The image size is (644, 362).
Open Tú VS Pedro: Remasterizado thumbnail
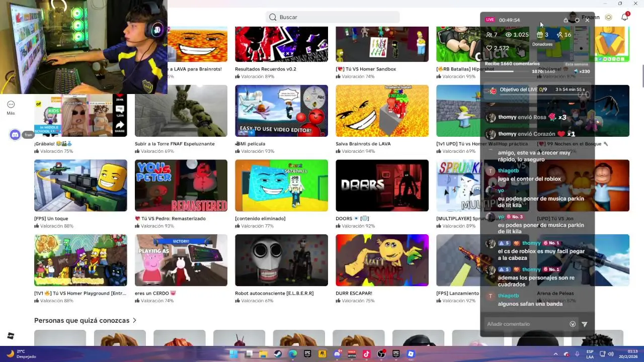(x=181, y=186)
